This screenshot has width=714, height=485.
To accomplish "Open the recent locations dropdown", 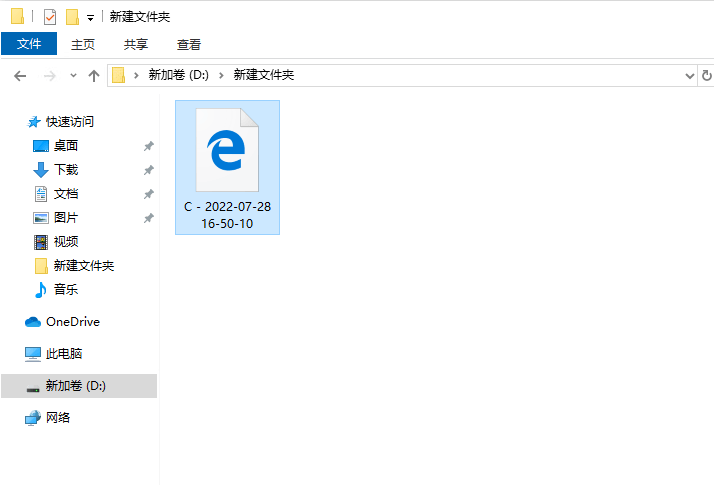I will coord(73,76).
